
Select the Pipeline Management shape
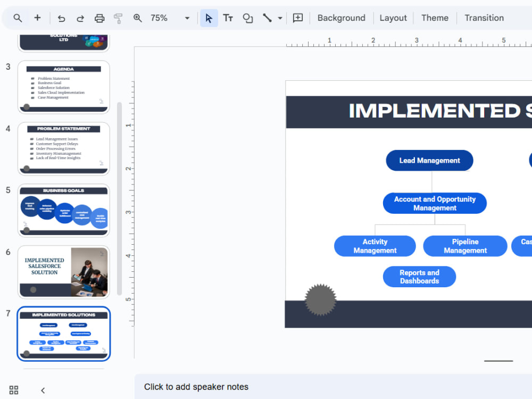coord(465,246)
